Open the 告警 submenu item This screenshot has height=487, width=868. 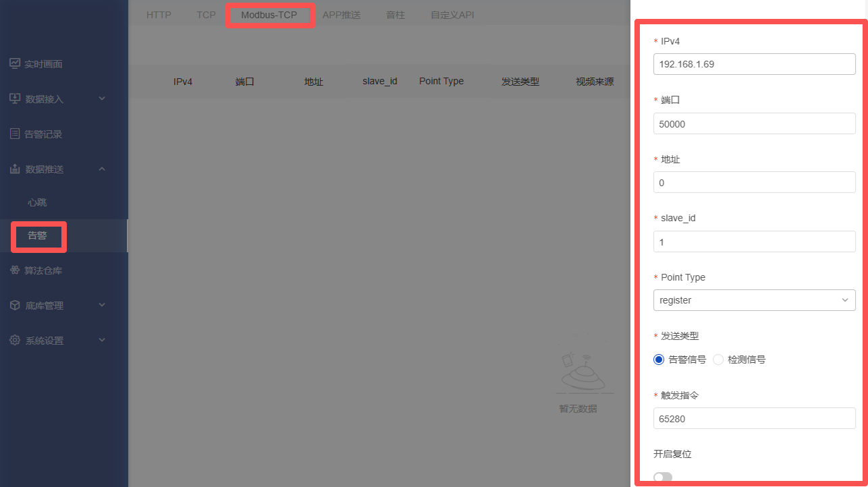pos(37,236)
